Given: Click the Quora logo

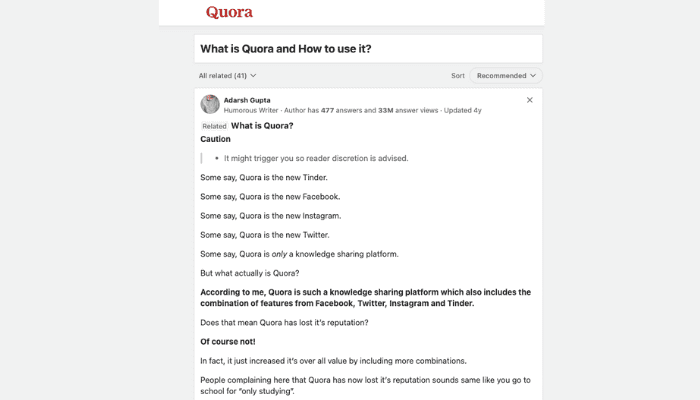Looking at the screenshot, I should point(229,13).
